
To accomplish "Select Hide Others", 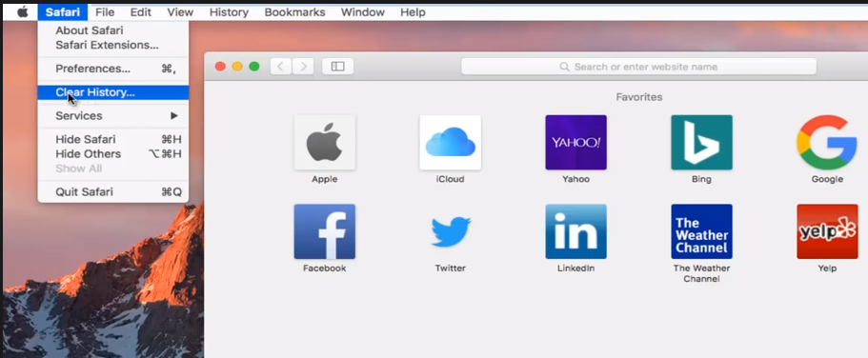I will [x=113, y=154].
